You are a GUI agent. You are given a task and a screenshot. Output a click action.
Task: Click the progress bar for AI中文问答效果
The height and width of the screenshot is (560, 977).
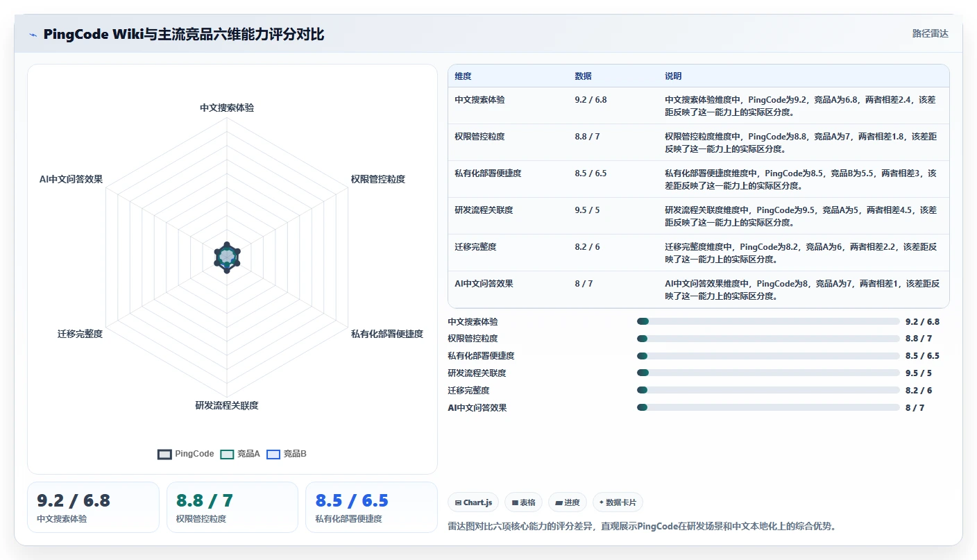point(768,407)
